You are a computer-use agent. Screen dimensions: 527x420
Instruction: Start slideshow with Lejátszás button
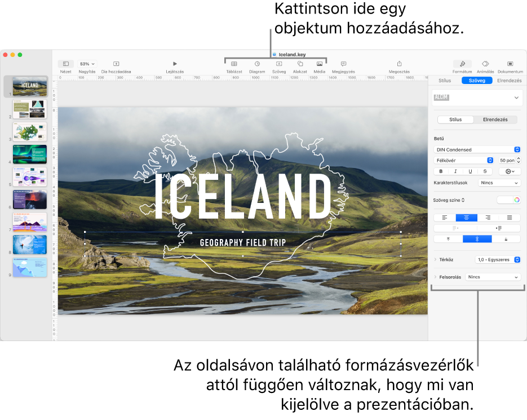(175, 64)
